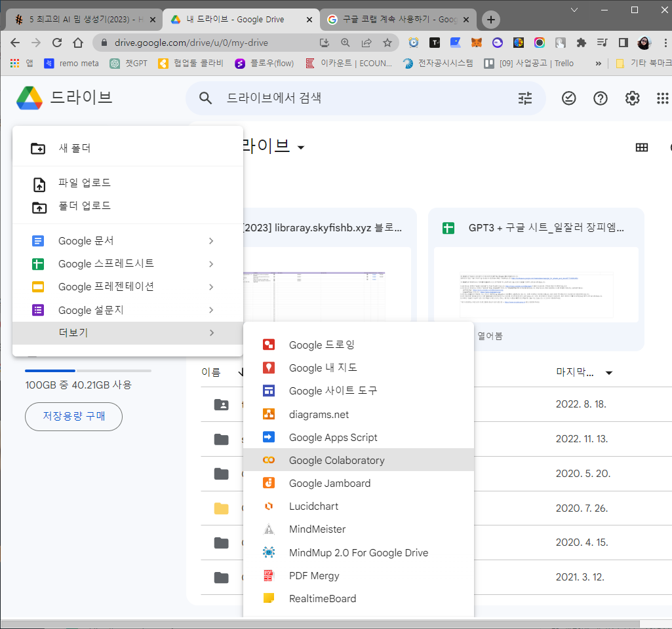
Task: Open a new Chrome tab
Action: [491, 19]
